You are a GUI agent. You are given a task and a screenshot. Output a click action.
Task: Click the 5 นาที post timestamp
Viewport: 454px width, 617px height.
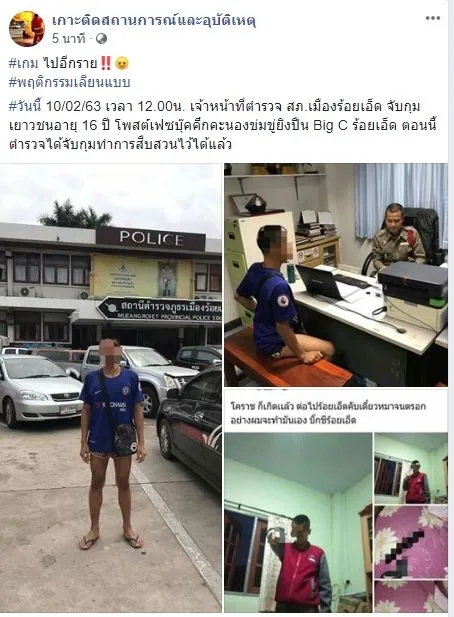click(68, 39)
